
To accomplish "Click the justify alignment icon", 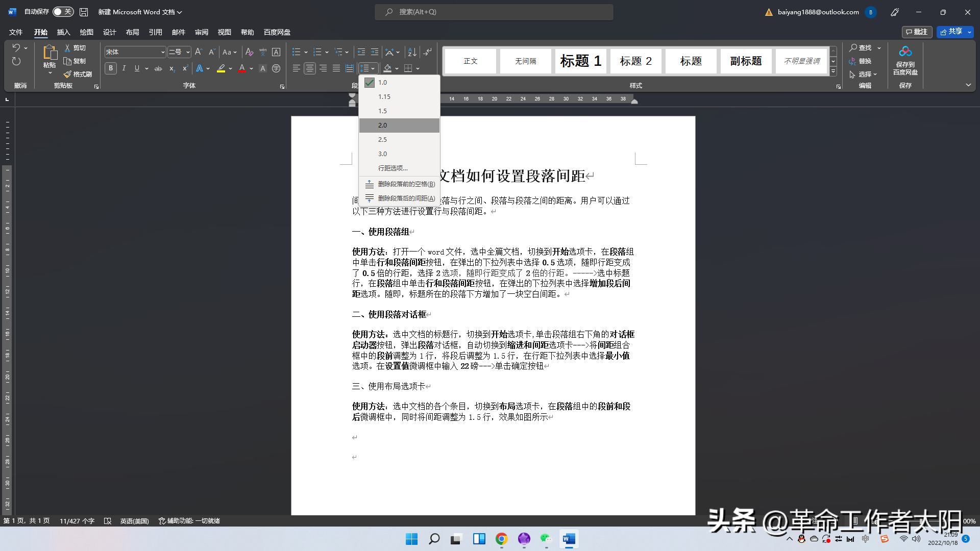I will tap(336, 68).
